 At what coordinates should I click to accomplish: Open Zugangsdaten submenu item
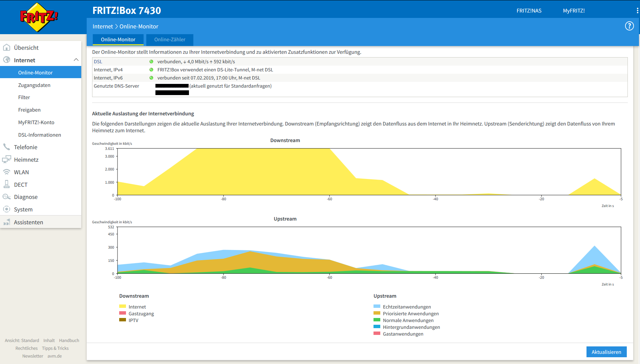pos(34,85)
